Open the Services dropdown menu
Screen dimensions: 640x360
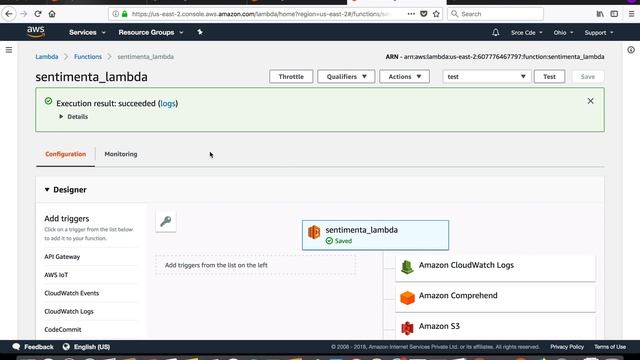point(87,32)
